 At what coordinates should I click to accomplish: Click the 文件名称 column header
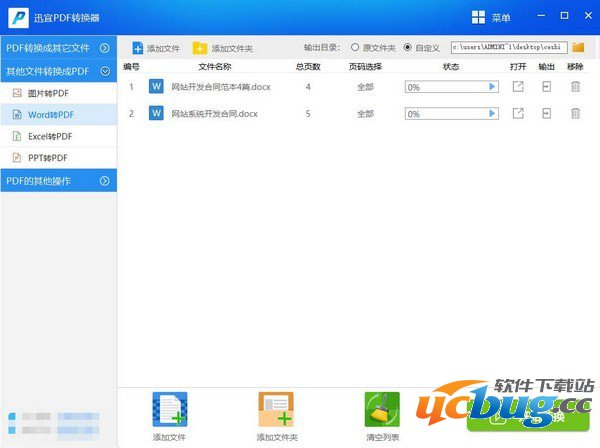click(x=215, y=67)
